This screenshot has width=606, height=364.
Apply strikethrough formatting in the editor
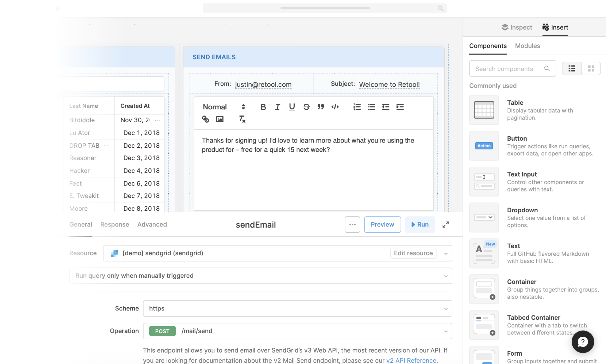(x=306, y=107)
